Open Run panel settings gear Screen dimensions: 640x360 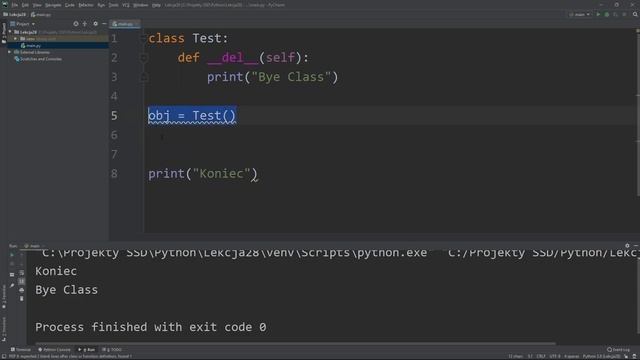(627, 246)
